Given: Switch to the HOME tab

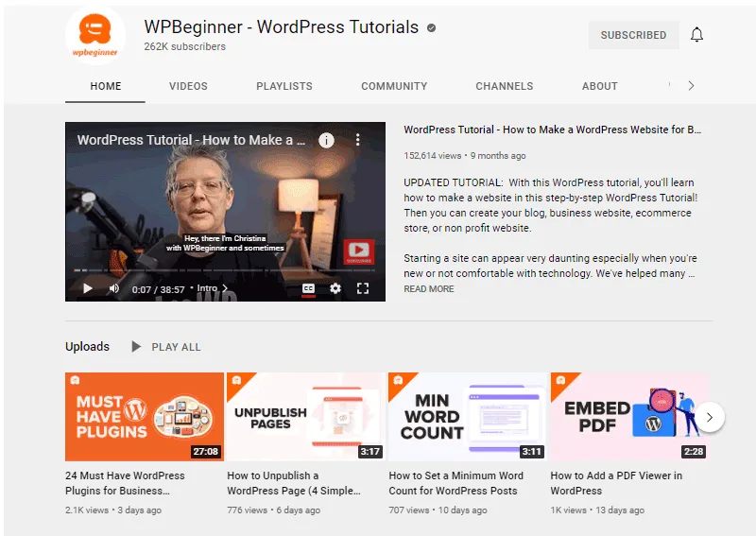Looking at the screenshot, I should [106, 86].
